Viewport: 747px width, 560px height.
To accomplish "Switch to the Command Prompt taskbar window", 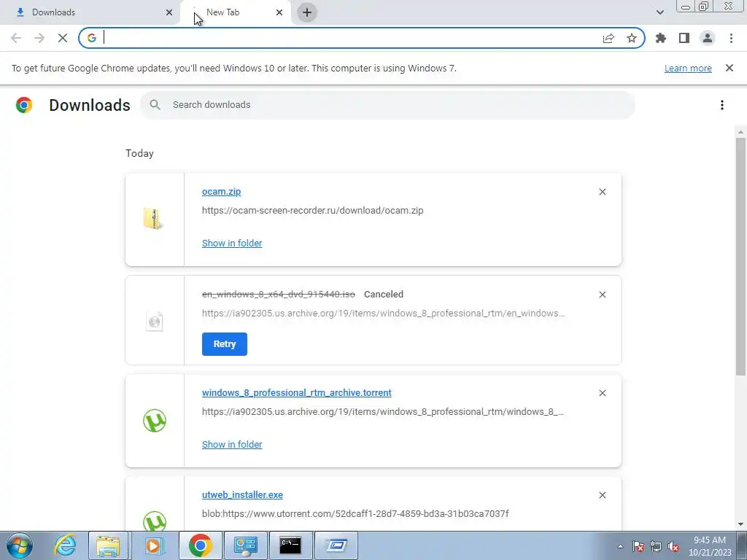I will (x=290, y=545).
